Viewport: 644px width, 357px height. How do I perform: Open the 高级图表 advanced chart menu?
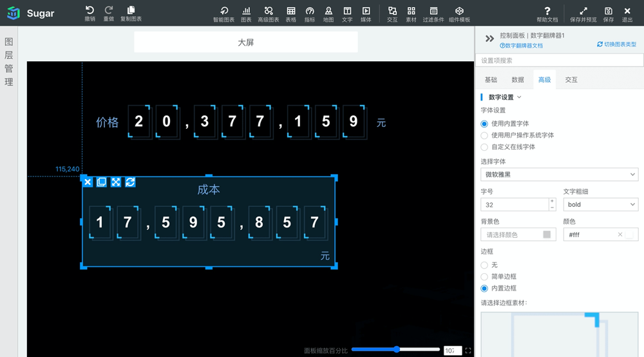click(x=268, y=14)
